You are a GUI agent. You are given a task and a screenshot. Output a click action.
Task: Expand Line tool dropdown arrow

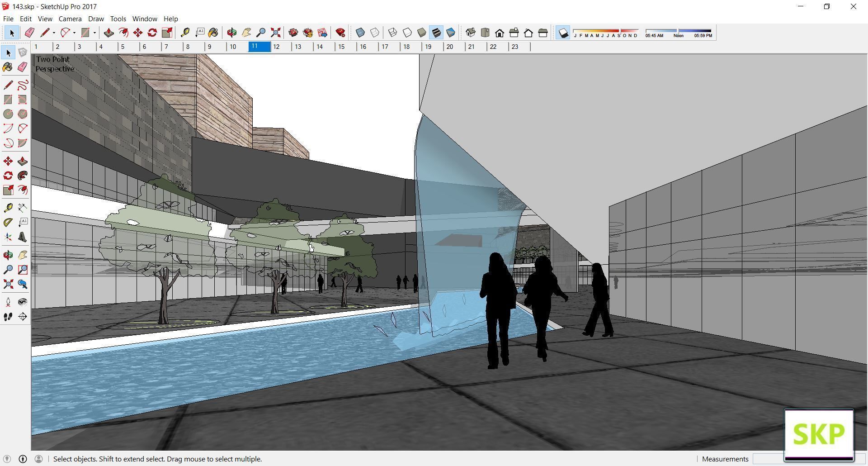point(54,33)
